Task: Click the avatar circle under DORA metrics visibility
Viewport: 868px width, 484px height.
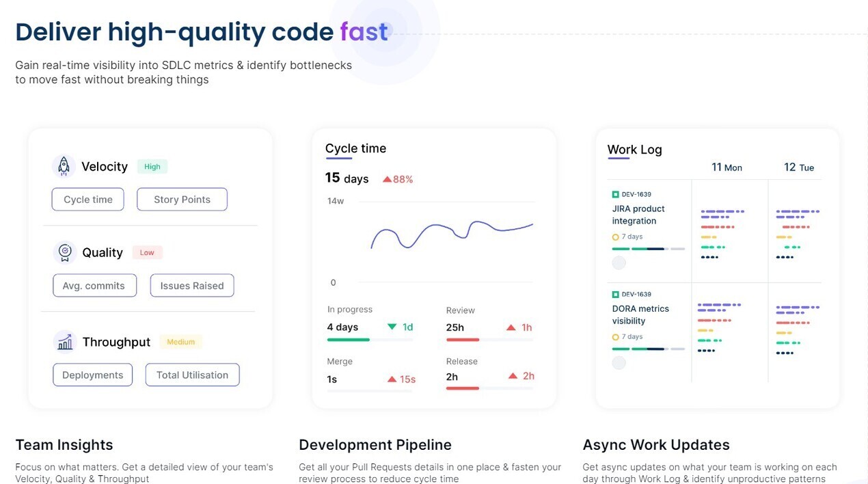Action: point(619,362)
